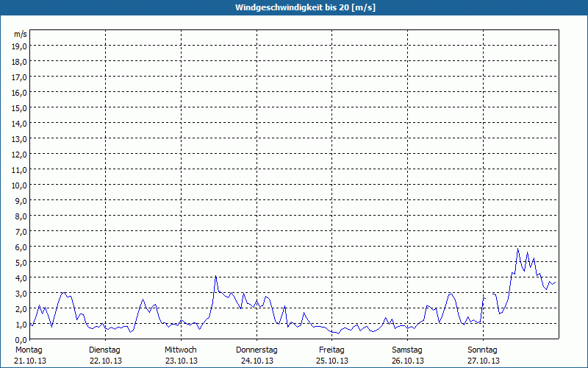Click the 'Mittwoch' day label
Image resolution: width=588 pixels, height=368 pixels.
click(181, 350)
